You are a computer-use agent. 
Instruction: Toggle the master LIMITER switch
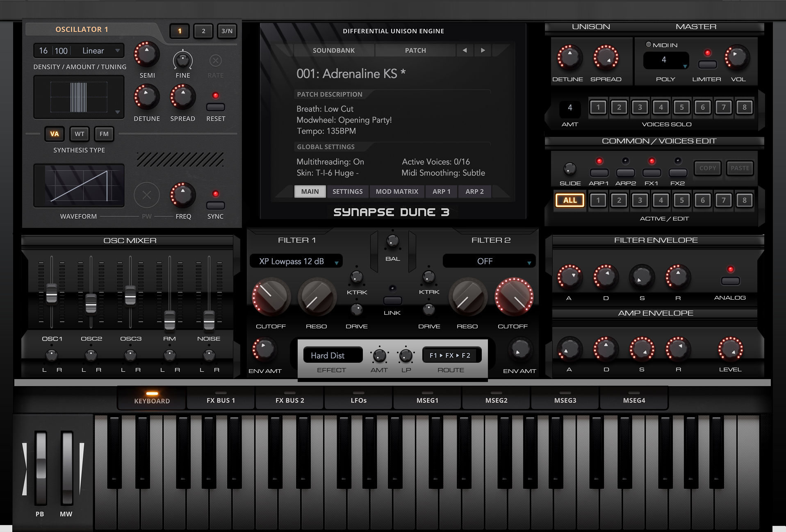pyautogui.click(x=707, y=65)
